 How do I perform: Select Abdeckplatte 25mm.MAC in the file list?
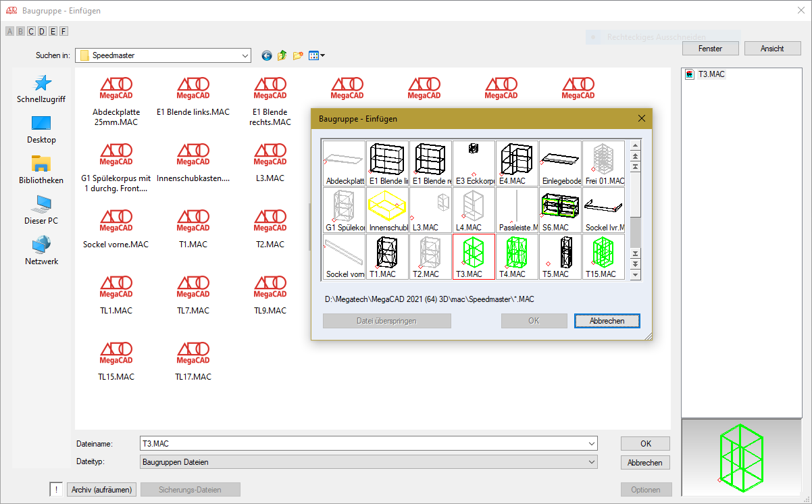pyautogui.click(x=116, y=102)
